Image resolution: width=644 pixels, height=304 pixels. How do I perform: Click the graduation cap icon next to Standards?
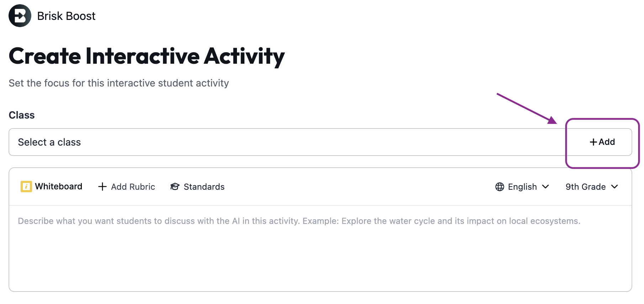(174, 187)
